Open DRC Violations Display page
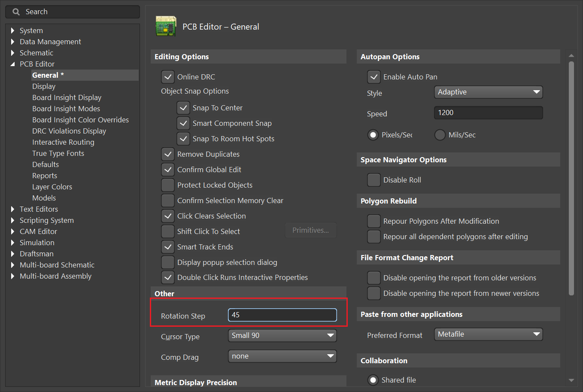Image resolution: width=583 pixels, height=392 pixels. click(x=69, y=131)
